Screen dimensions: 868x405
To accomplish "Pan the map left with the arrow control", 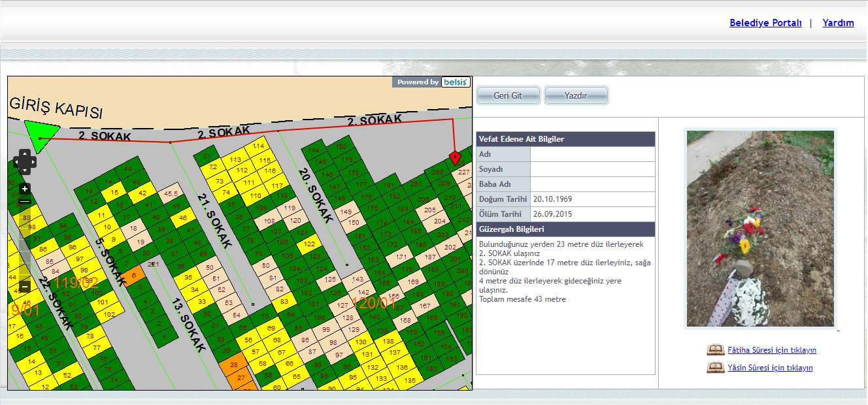I will point(17,162).
